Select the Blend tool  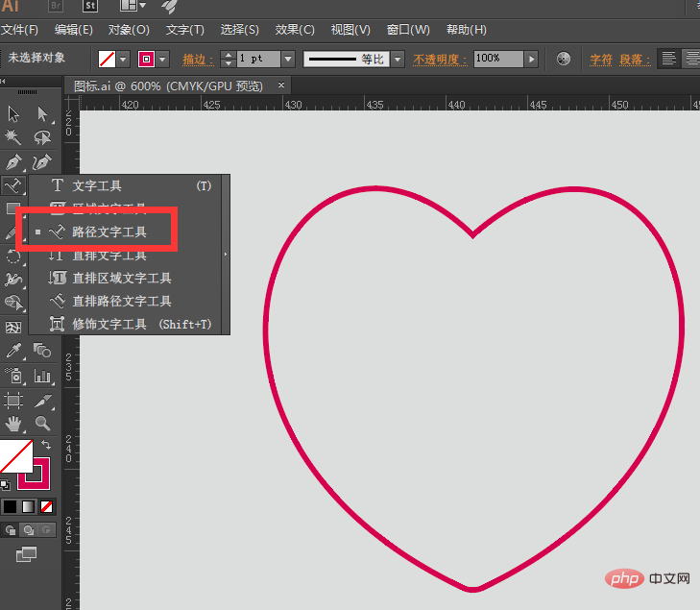(x=42, y=351)
